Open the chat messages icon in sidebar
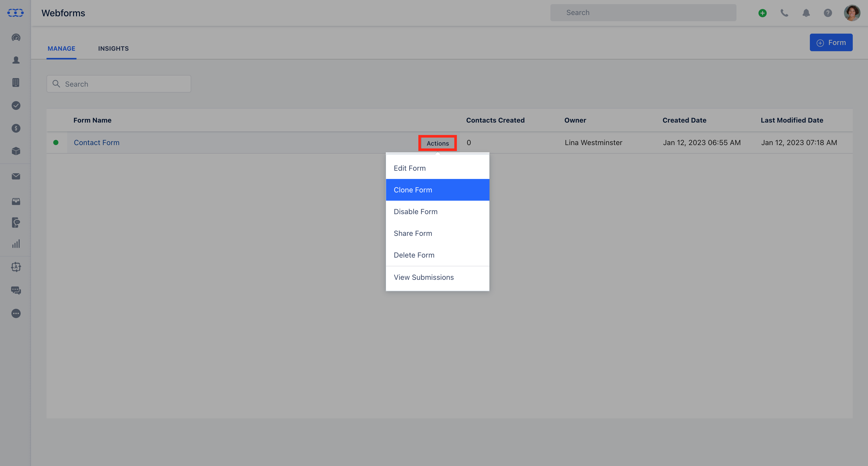 (16, 290)
